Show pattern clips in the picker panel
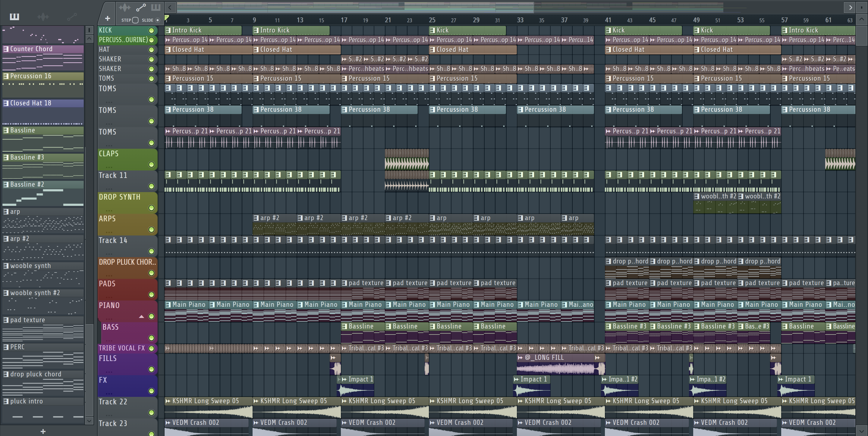This screenshot has height=436, width=868. [14, 17]
